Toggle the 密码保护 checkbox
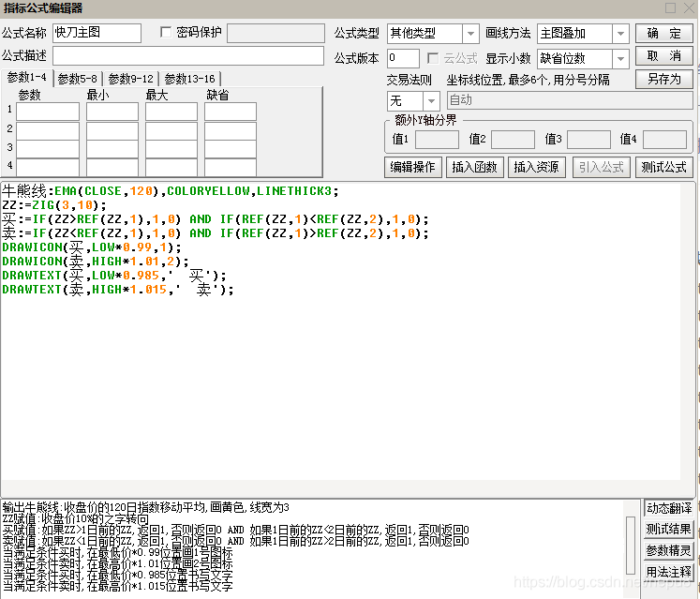Viewport: 700px width, 599px height. pyautogui.click(x=166, y=32)
